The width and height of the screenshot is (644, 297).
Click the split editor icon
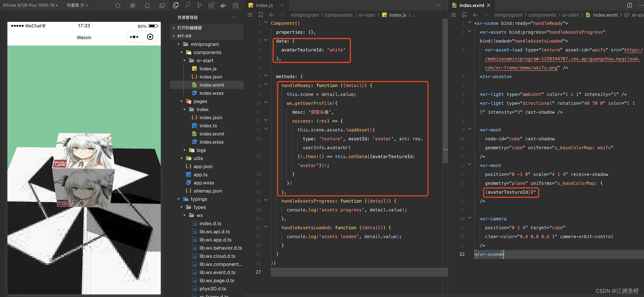click(x=630, y=5)
